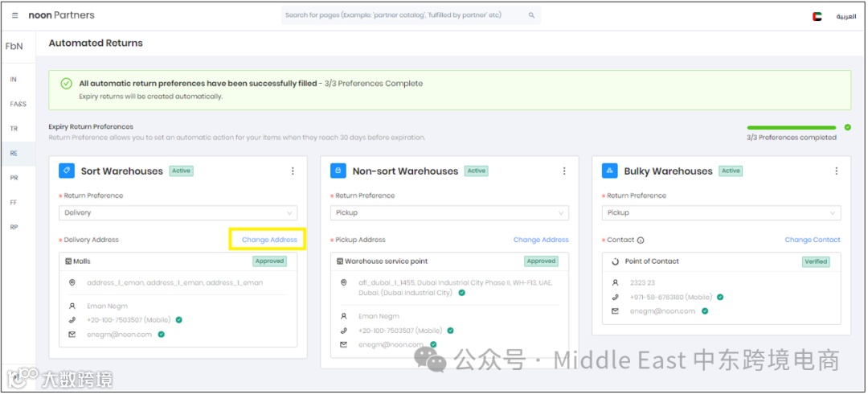Click the Change Contact link
The height and width of the screenshot is (395, 868).
[x=813, y=240]
